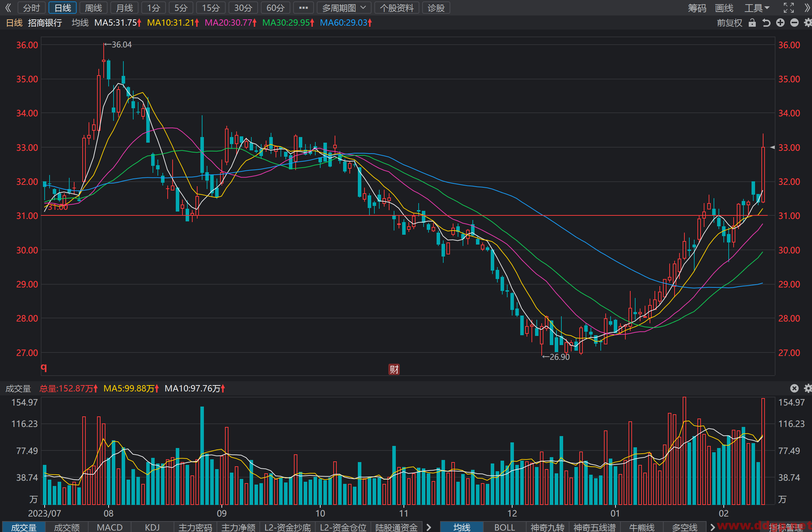Toggle 前复权 price adjustment
This screenshot has width=812, height=532.
(x=729, y=23)
